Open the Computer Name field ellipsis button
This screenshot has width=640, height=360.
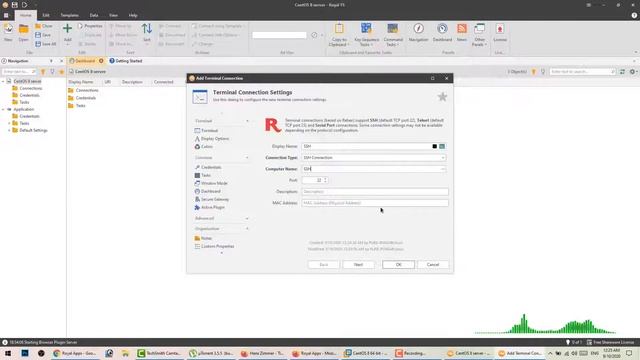click(x=443, y=169)
